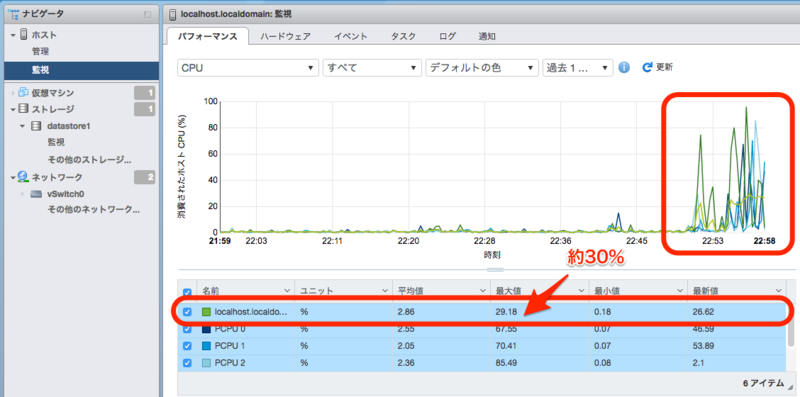Switch to the 通知 tab
The width and height of the screenshot is (800, 397).
pyautogui.click(x=487, y=37)
